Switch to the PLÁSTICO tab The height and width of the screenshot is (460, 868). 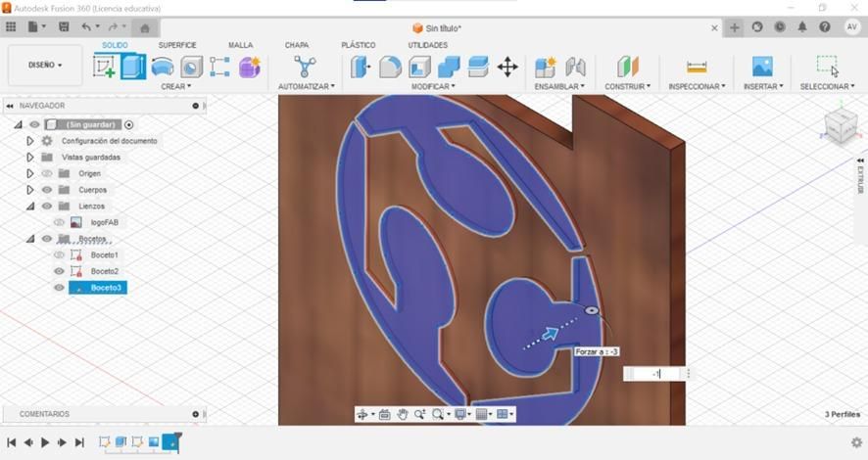359,45
